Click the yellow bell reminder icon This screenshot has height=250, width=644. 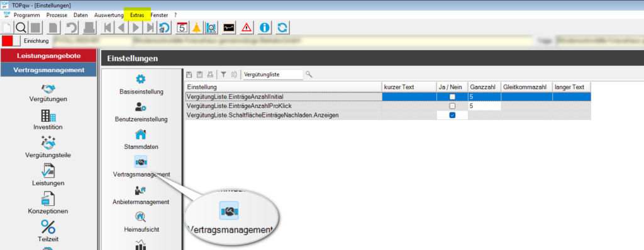197,28
